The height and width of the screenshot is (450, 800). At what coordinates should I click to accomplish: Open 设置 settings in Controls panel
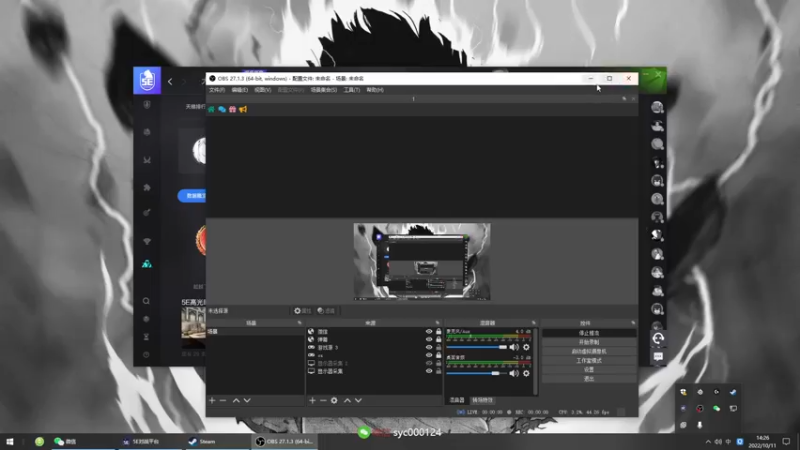tap(589, 370)
